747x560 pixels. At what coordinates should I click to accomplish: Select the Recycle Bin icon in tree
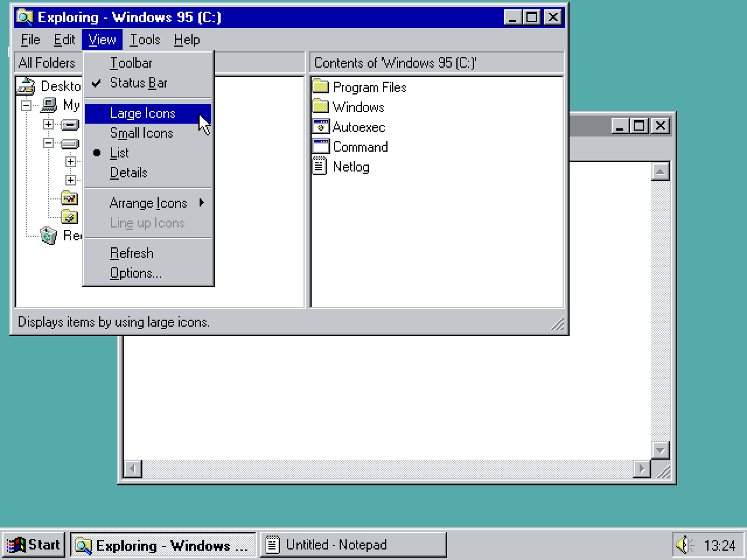click(48, 236)
